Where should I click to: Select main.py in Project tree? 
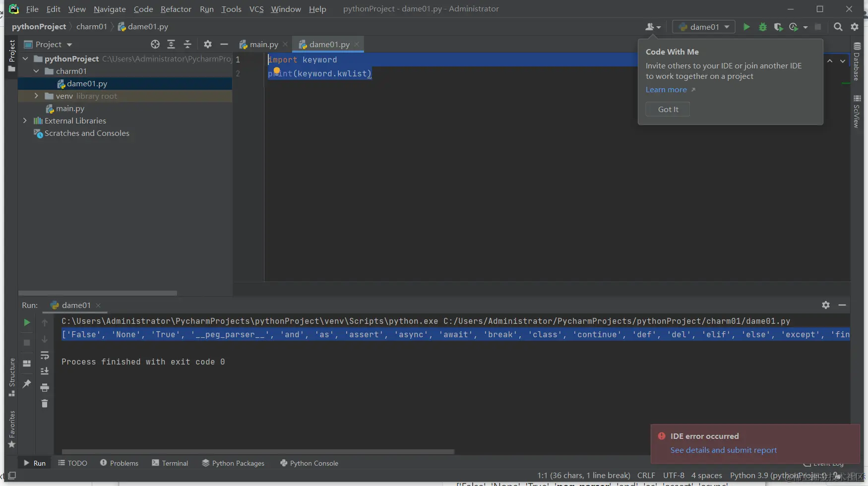pyautogui.click(x=70, y=108)
